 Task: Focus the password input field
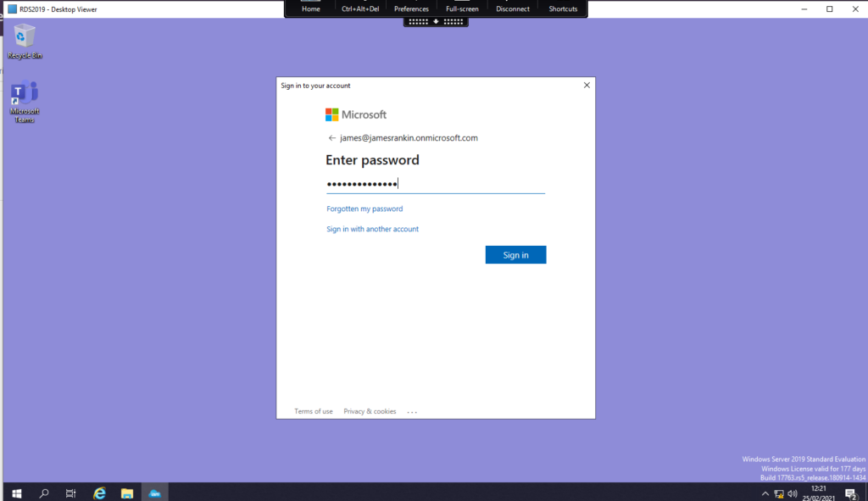[436, 184]
